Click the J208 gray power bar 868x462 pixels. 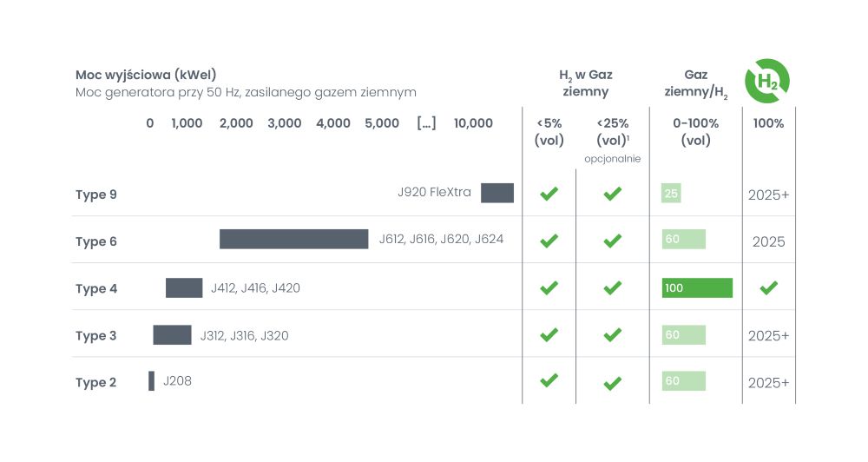click(x=151, y=380)
